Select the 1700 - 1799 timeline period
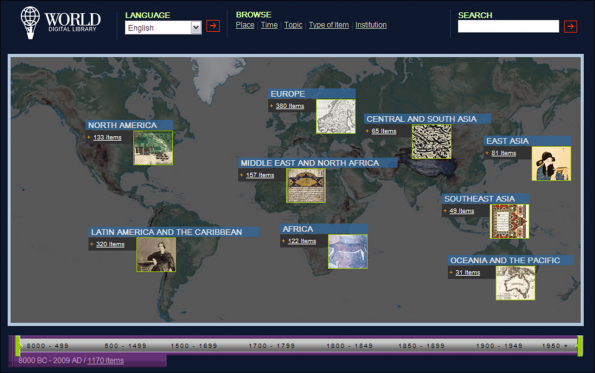595x373 pixels. coord(272,346)
